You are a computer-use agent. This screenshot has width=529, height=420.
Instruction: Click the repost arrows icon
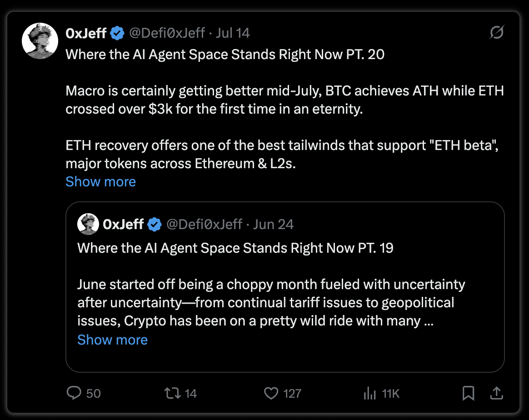[x=172, y=393]
